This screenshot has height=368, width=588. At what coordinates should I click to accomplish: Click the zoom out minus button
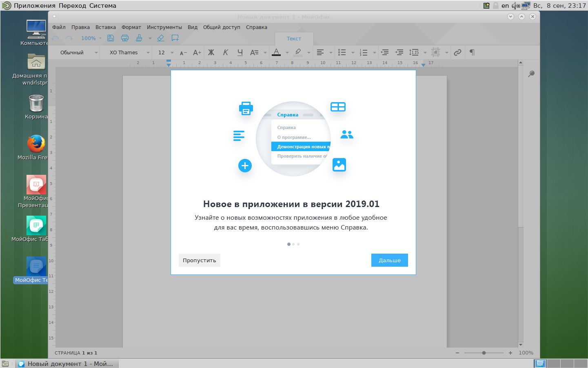(457, 353)
